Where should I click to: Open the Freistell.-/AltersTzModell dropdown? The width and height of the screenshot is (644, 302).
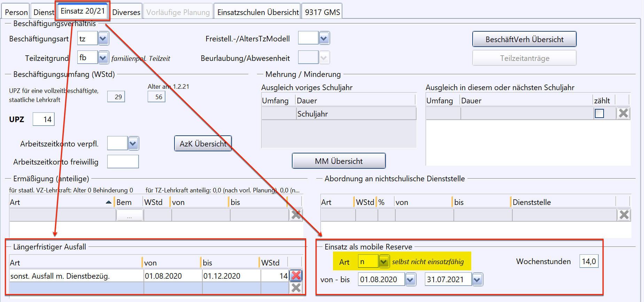coord(324,38)
